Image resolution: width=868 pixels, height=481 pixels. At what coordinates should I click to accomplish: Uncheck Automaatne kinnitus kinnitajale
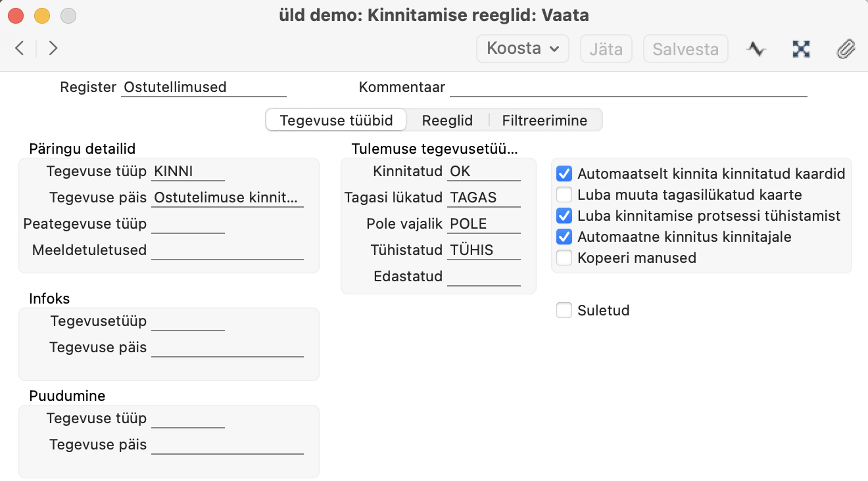564,237
